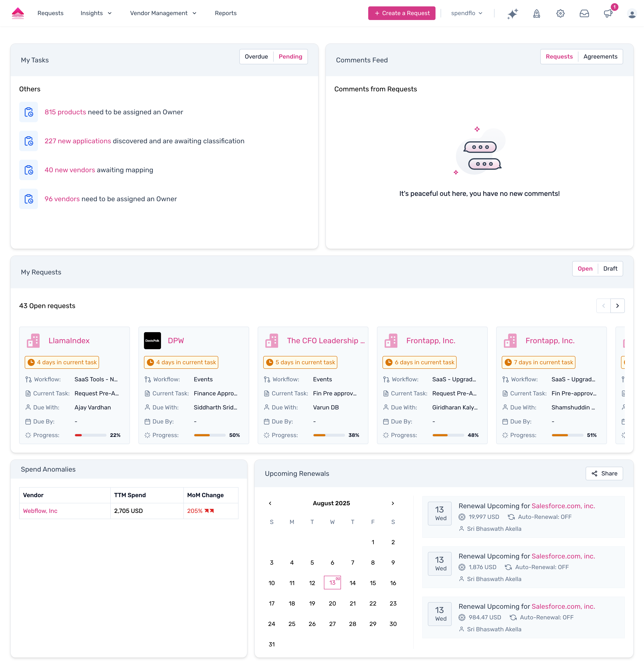Go to next open requests page
The image size is (644, 666).
618,306
